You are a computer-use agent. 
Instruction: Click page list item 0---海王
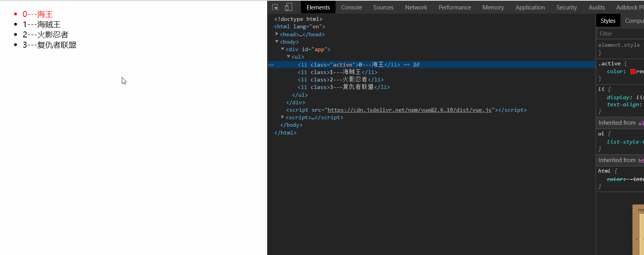(38, 14)
